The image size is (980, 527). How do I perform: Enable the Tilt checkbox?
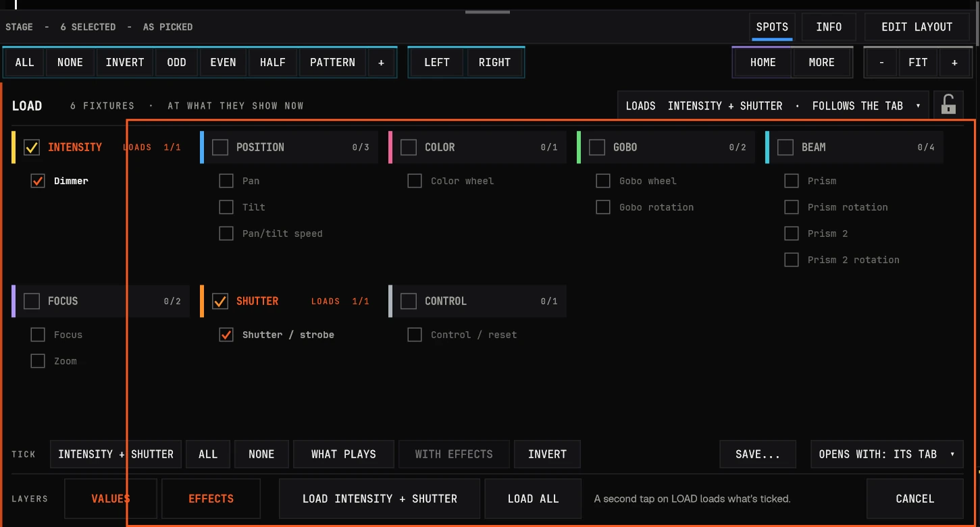(x=226, y=207)
